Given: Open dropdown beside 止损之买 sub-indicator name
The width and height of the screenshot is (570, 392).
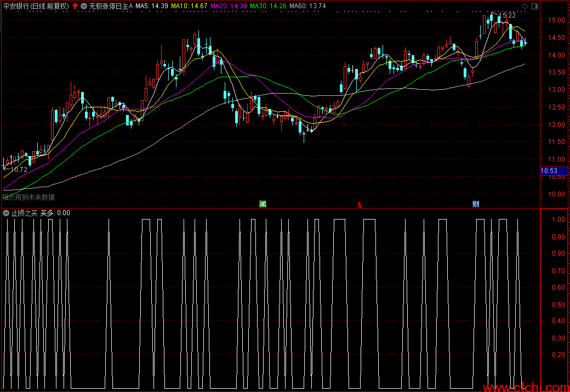Looking at the screenshot, I should [x=6, y=213].
